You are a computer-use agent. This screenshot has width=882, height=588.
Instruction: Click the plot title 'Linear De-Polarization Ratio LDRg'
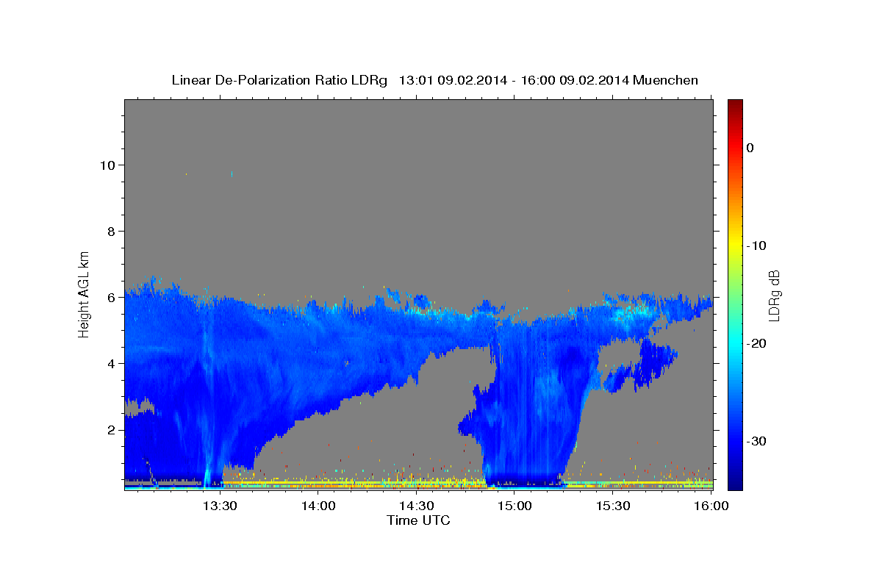pyautogui.click(x=279, y=80)
